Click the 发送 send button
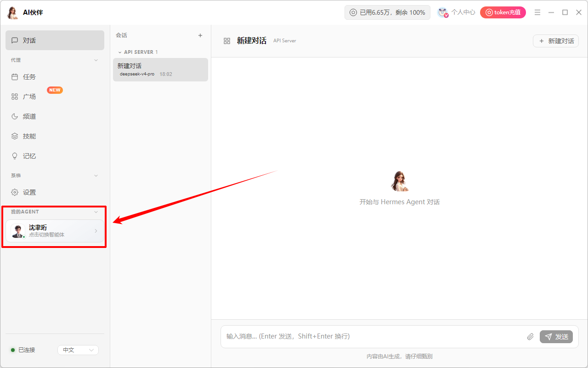The height and width of the screenshot is (368, 588). [556, 337]
